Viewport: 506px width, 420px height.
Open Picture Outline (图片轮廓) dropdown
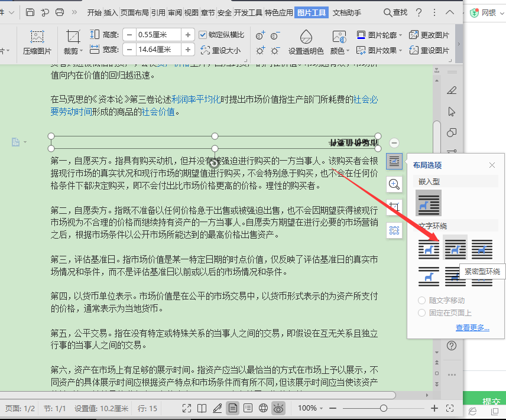point(379,35)
